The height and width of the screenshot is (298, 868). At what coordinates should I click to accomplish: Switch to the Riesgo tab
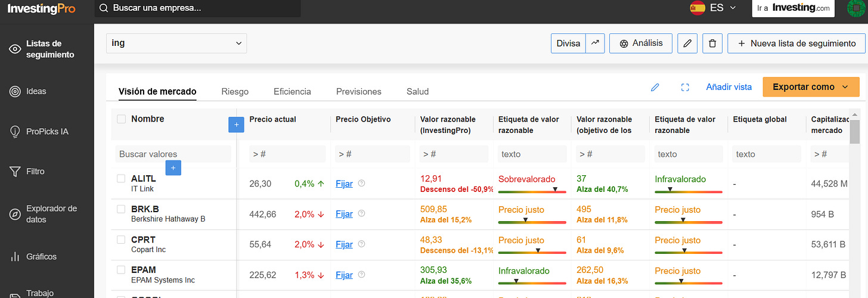pos(235,91)
